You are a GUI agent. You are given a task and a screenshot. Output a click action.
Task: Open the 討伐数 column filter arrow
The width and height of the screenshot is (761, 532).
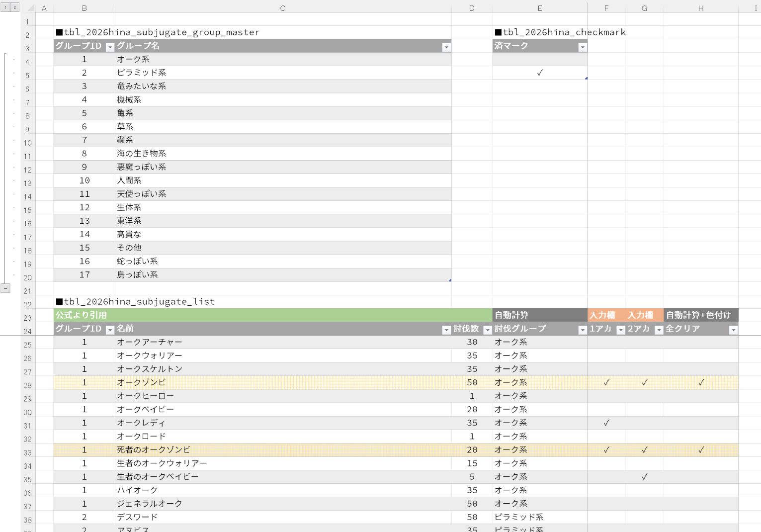pyautogui.click(x=487, y=330)
